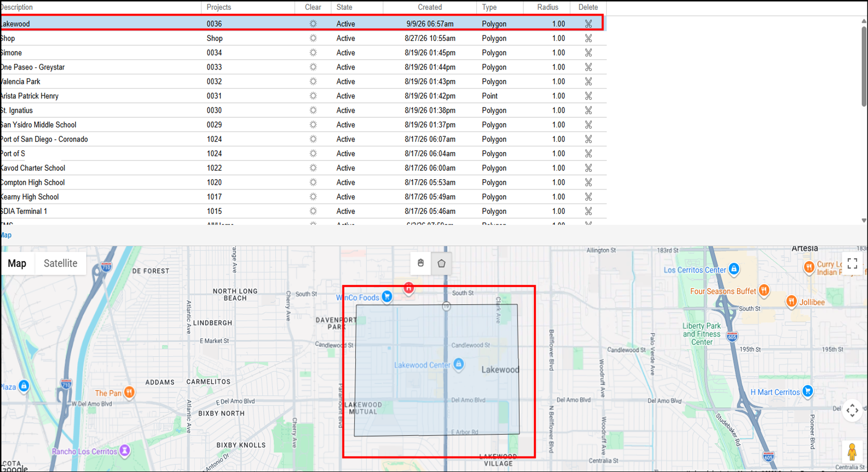Sort table by Projects column header
868x472 pixels.
tap(219, 7)
